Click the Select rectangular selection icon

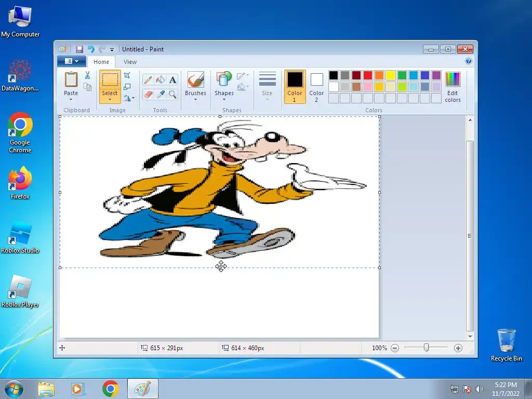click(110, 80)
